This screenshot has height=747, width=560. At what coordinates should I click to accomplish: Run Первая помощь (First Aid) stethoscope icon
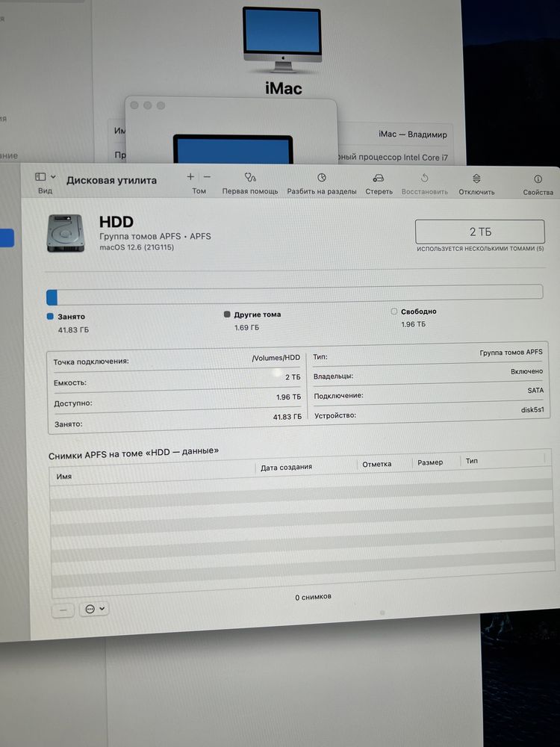tap(250, 177)
